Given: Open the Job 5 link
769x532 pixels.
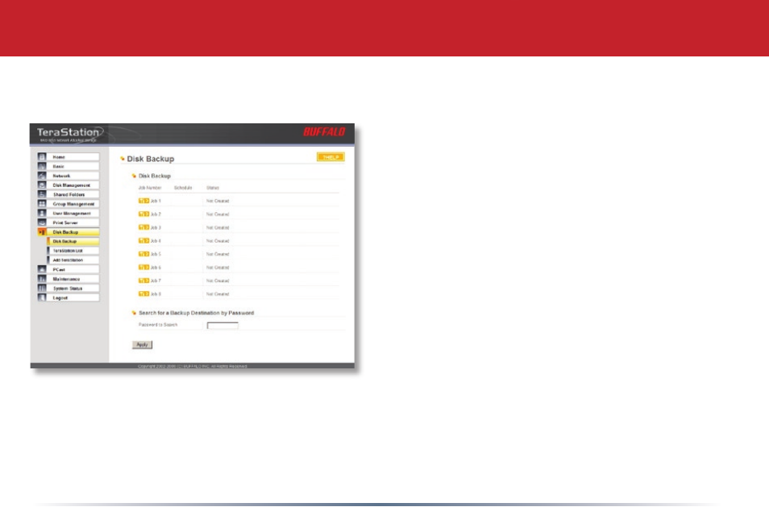Looking at the screenshot, I should pos(156,254).
